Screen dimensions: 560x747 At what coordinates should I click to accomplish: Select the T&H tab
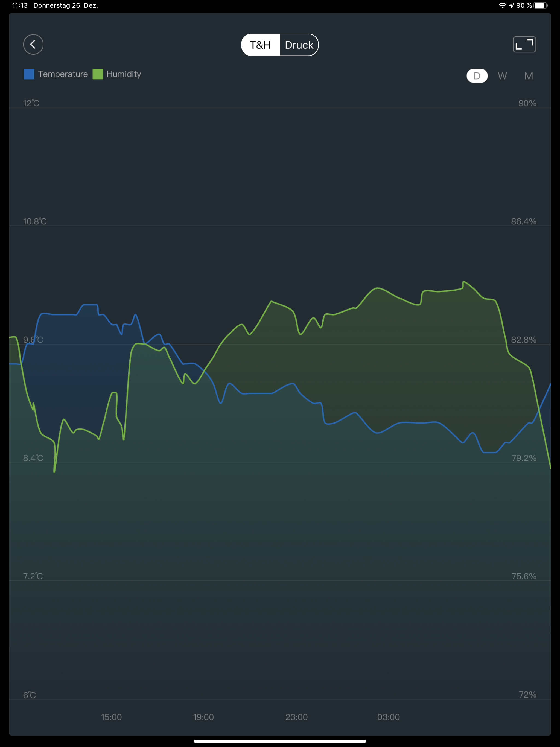(260, 45)
